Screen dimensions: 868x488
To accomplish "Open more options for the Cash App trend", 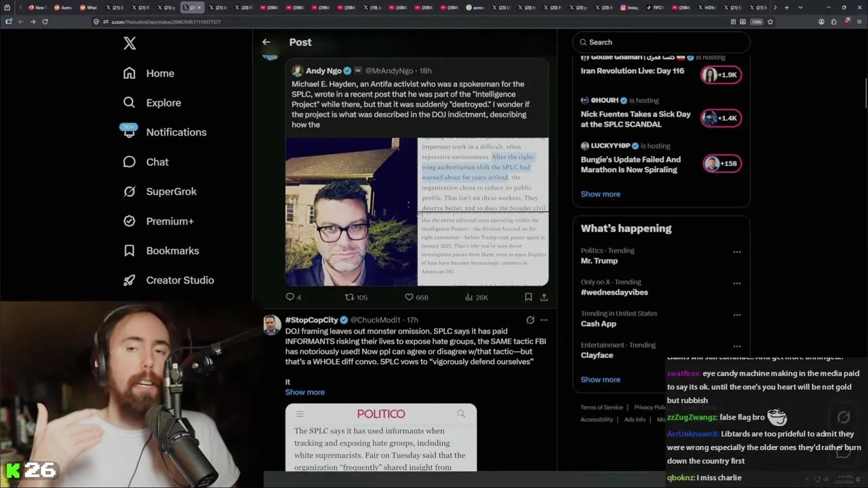I will click(x=737, y=315).
